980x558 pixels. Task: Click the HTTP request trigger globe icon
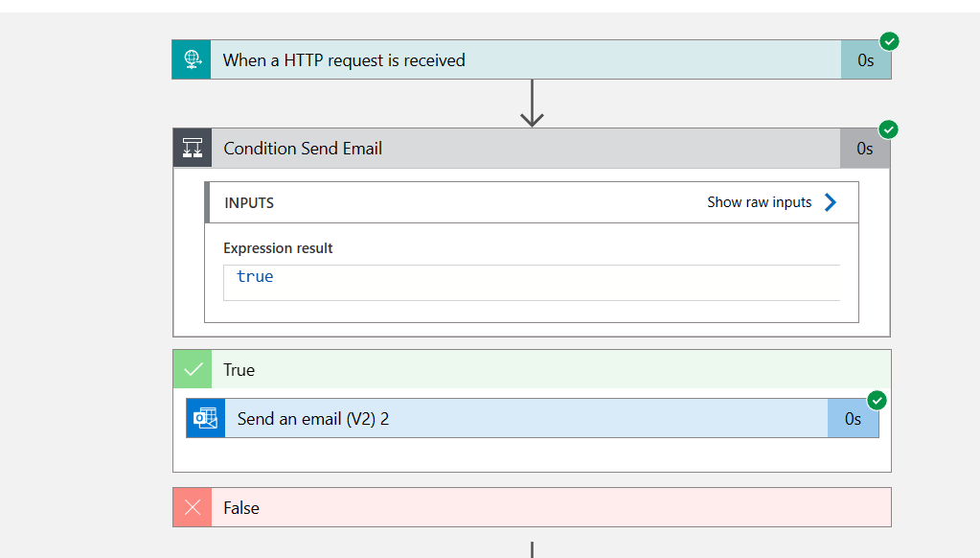(192, 60)
